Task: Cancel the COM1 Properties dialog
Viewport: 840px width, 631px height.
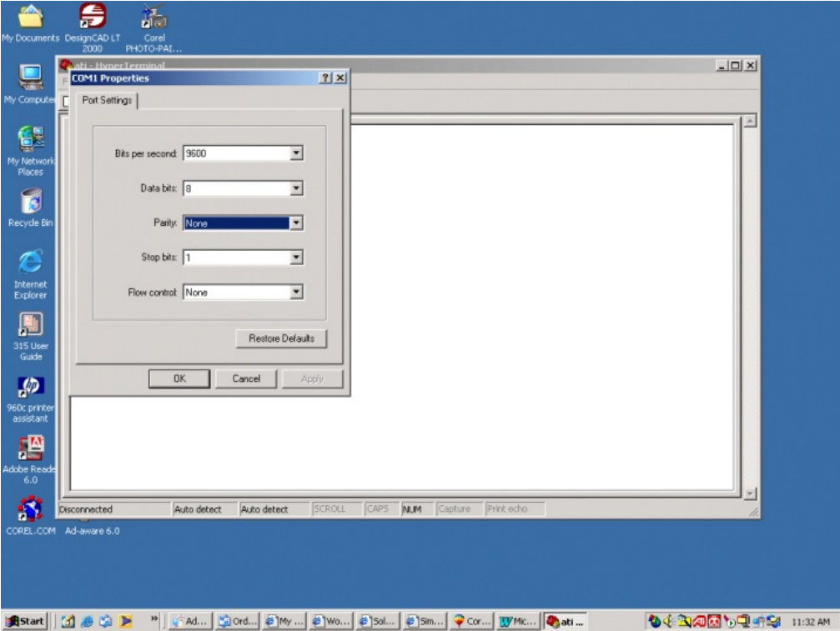Action: tap(246, 378)
